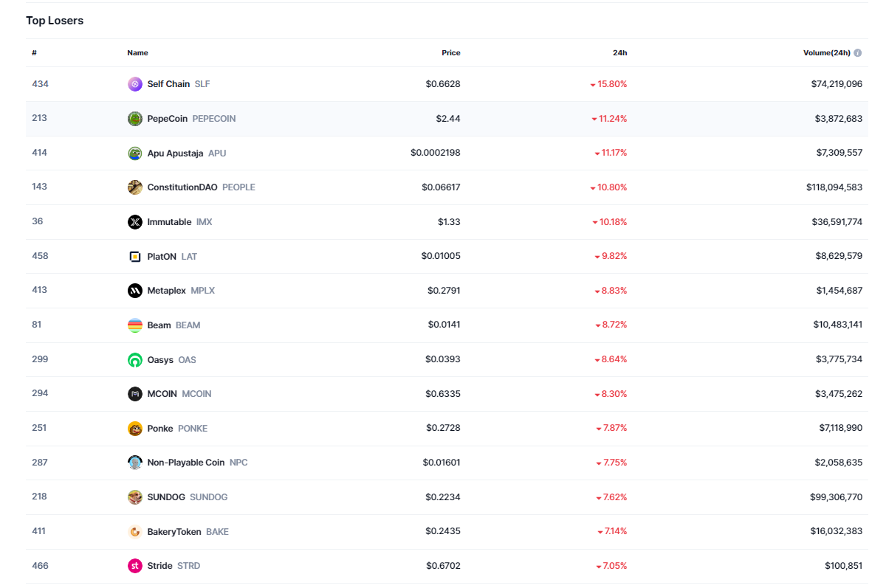Viewport: 886px width, 588px height.
Task: Open the Ponke coin page link
Action: tap(160, 429)
